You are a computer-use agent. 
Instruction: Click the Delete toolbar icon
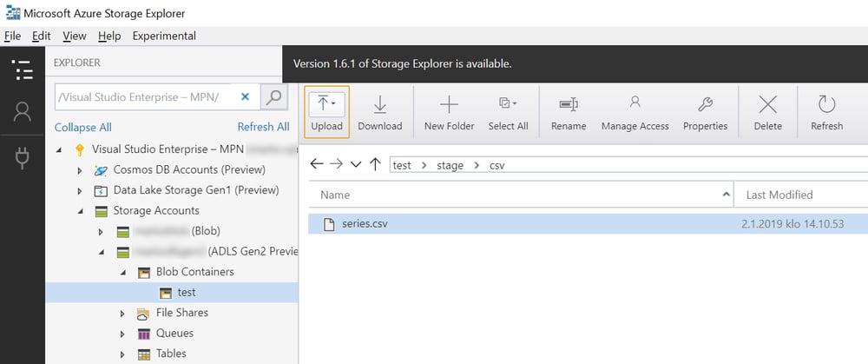click(x=768, y=112)
